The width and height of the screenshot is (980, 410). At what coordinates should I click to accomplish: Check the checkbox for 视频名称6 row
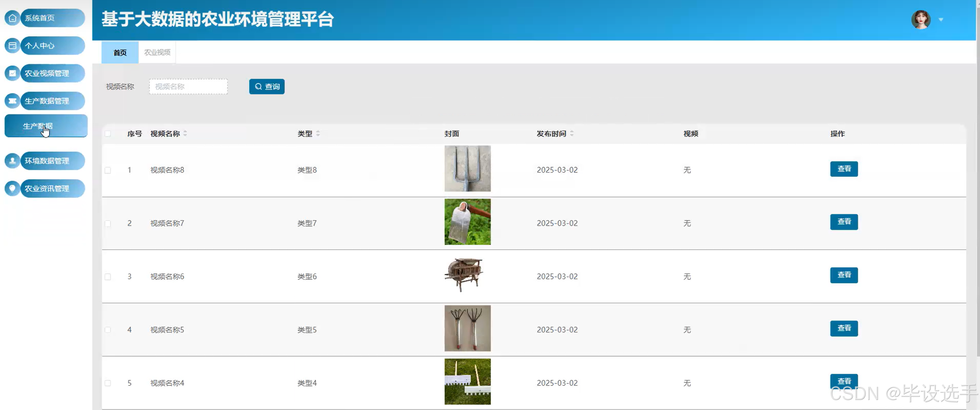coord(108,277)
